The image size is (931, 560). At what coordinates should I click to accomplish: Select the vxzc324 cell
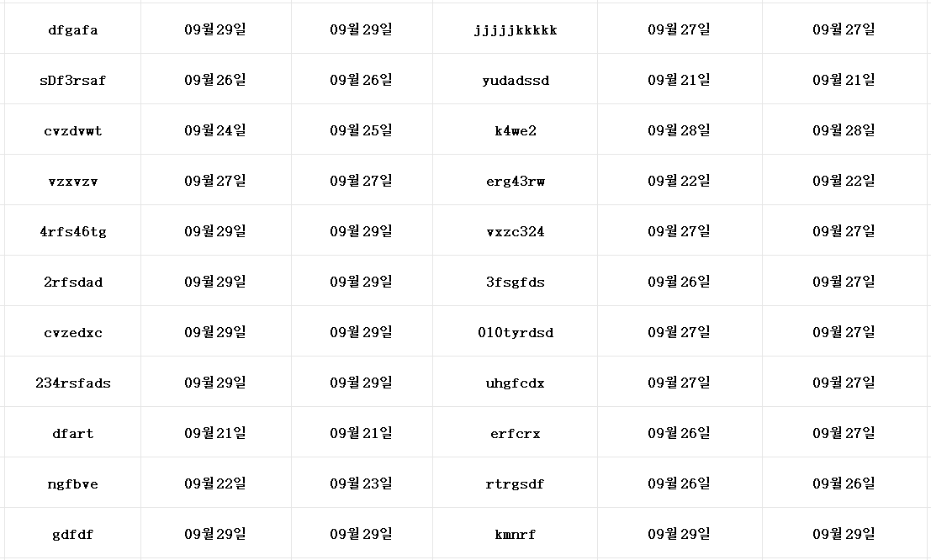coord(516,232)
